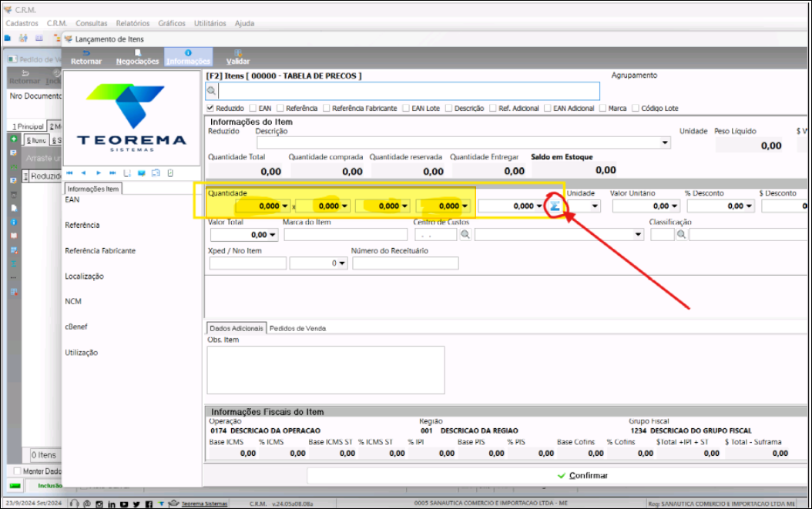Open the Cadastros menu
812x509 pixels.
[x=22, y=23]
